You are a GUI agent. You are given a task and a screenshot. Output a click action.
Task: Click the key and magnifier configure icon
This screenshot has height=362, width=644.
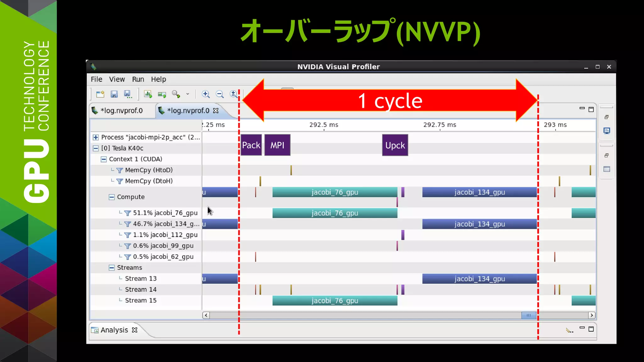click(176, 94)
